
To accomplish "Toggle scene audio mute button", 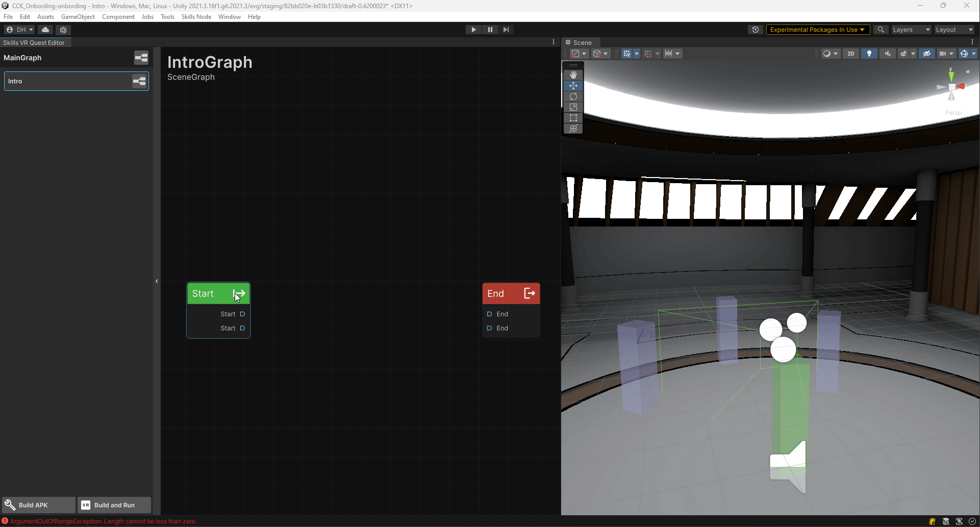I will point(888,54).
